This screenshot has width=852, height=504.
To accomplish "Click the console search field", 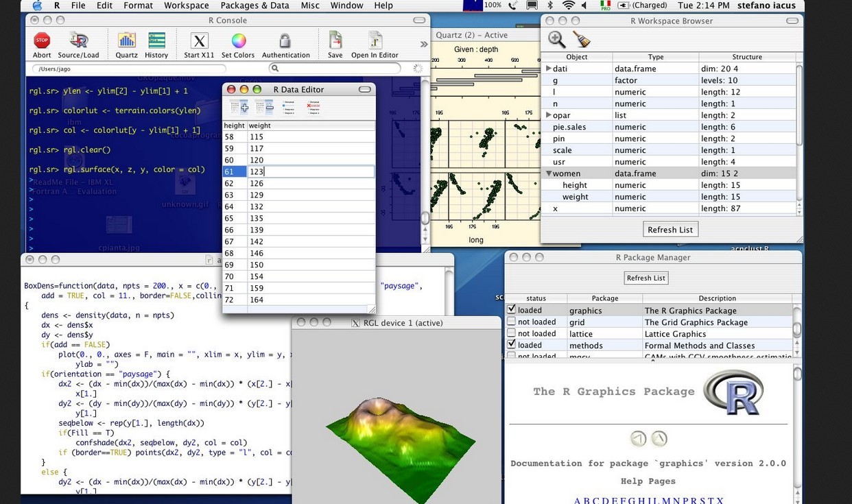I will [x=336, y=69].
